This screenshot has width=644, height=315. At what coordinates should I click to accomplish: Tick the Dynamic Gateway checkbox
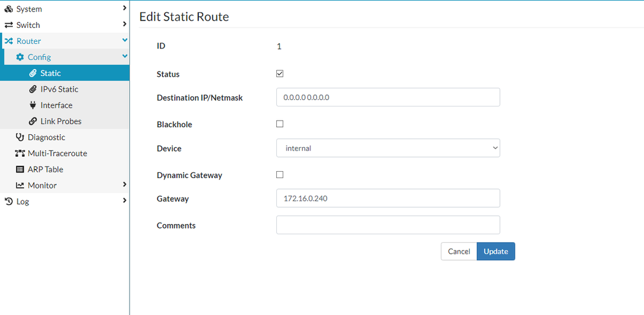280,174
